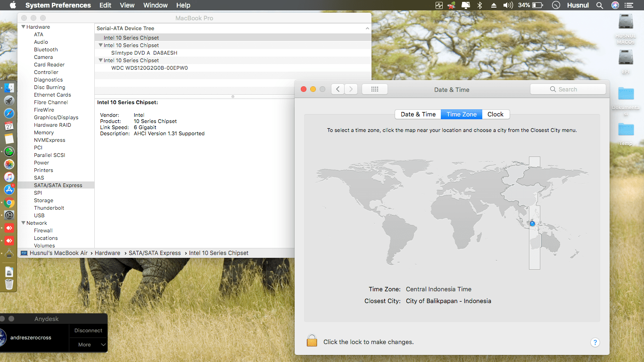Click the lock icon to make changes
The height and width of the screenshot is (362, 644).
click(x=312, y=341)
